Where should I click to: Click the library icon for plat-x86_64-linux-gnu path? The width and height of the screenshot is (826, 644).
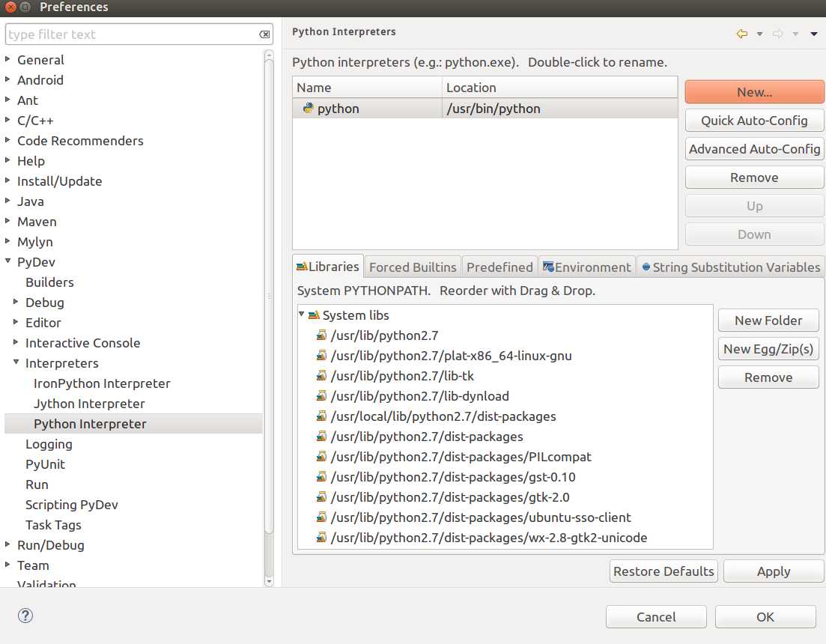(x=321, y=356)
